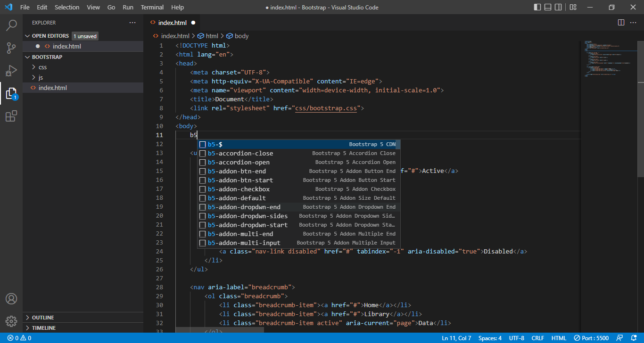This screenshot has width=644, height=343.
Task: Open editor More Actions ellipsis
Action: pos(633,23)
